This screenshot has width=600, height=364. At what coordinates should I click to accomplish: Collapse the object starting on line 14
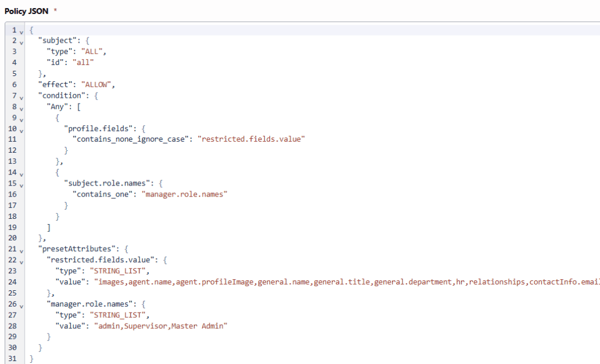21,173
